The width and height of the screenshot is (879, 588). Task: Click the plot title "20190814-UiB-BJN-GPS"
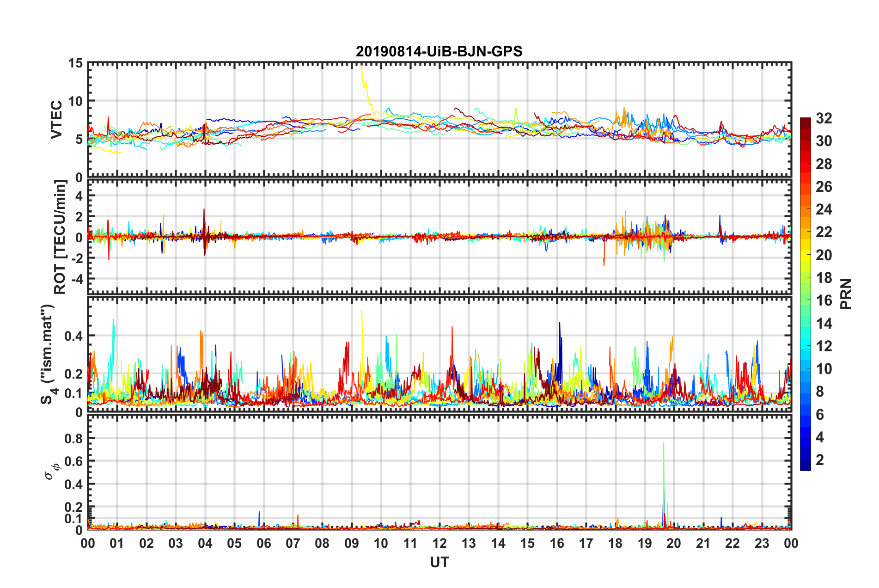[x=439, y=51]
